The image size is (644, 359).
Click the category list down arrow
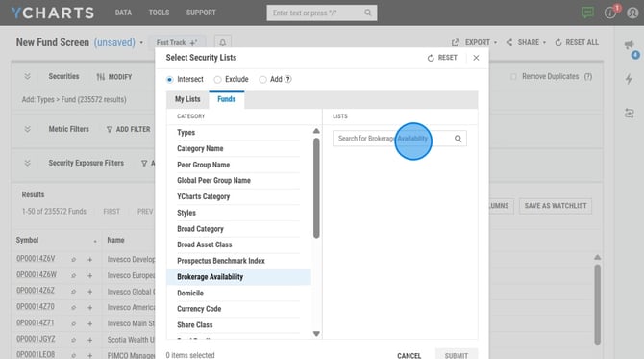tap(316, 334)
